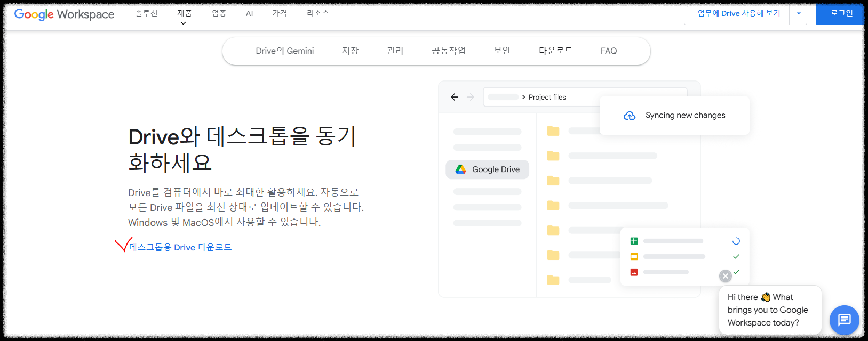Go to the 다운로드 section tab
This screenshot has height=341, width=868.
pos(555,51)
